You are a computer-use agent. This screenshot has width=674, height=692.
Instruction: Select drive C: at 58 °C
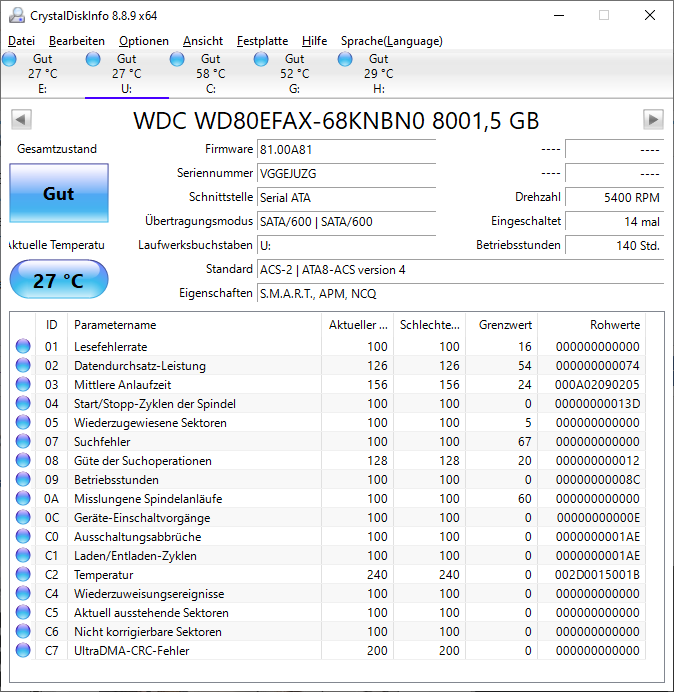click(211, 74)
